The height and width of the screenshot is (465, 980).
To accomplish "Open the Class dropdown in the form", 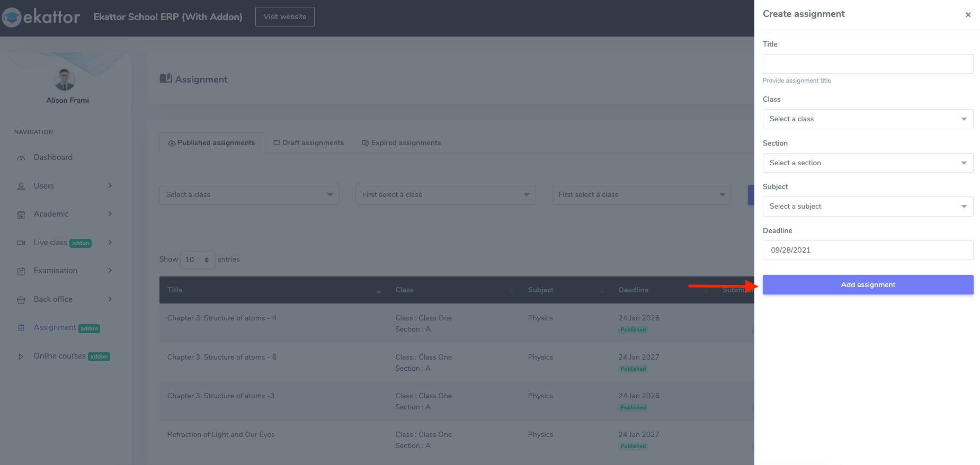I will (x=868, y=119).
